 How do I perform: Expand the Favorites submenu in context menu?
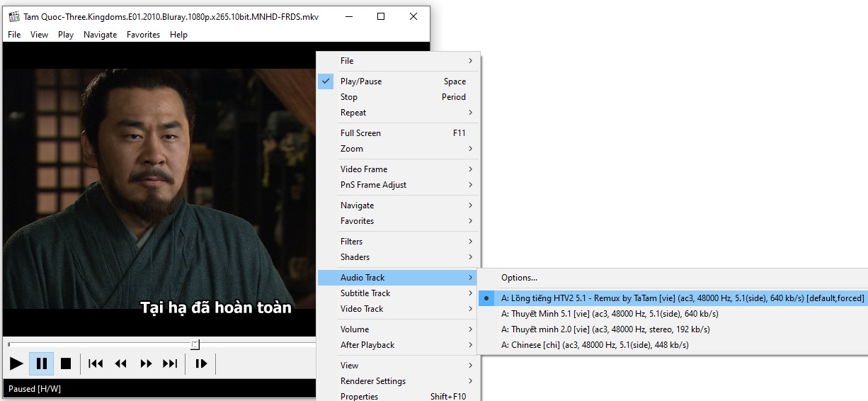click(x=399, y=221)
